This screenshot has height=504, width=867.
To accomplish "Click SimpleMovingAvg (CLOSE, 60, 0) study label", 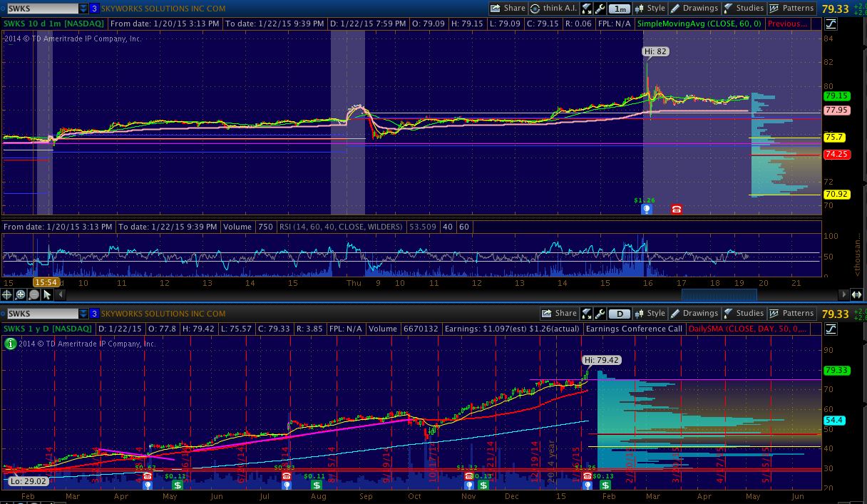I will coord(699,24).
